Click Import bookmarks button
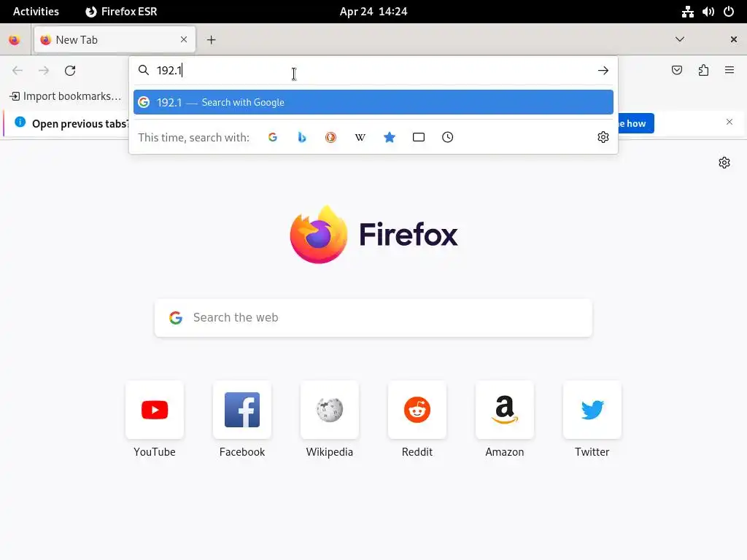 pos(65,96)
